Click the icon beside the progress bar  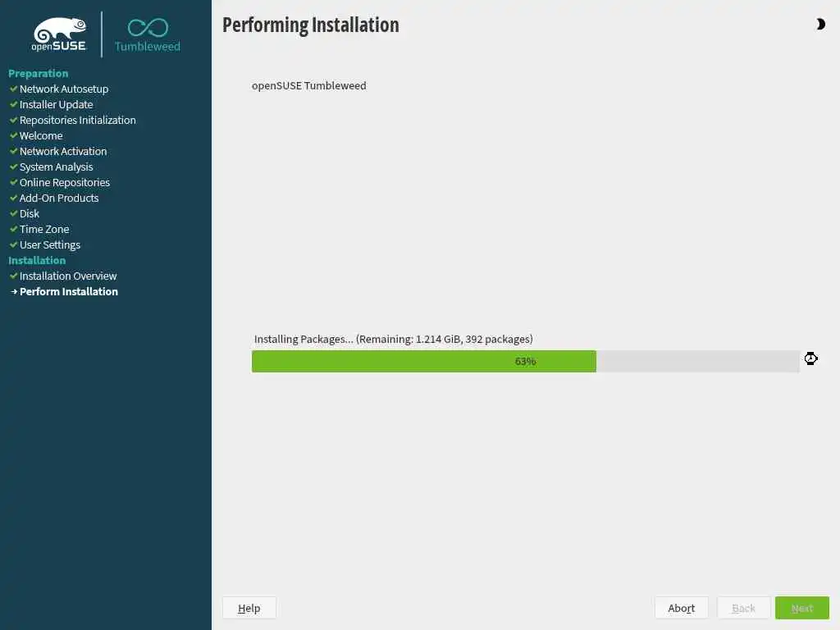(x=810, y=358)
